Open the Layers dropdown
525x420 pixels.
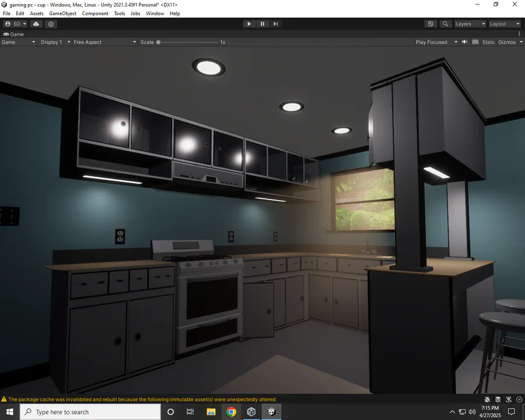(x=470, y=24)
